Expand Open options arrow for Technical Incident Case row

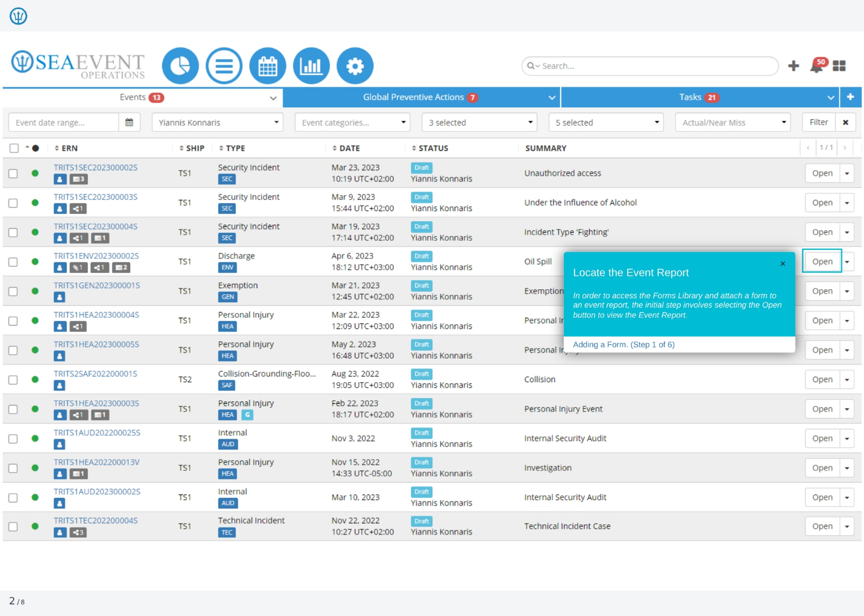tap(847, 526)
